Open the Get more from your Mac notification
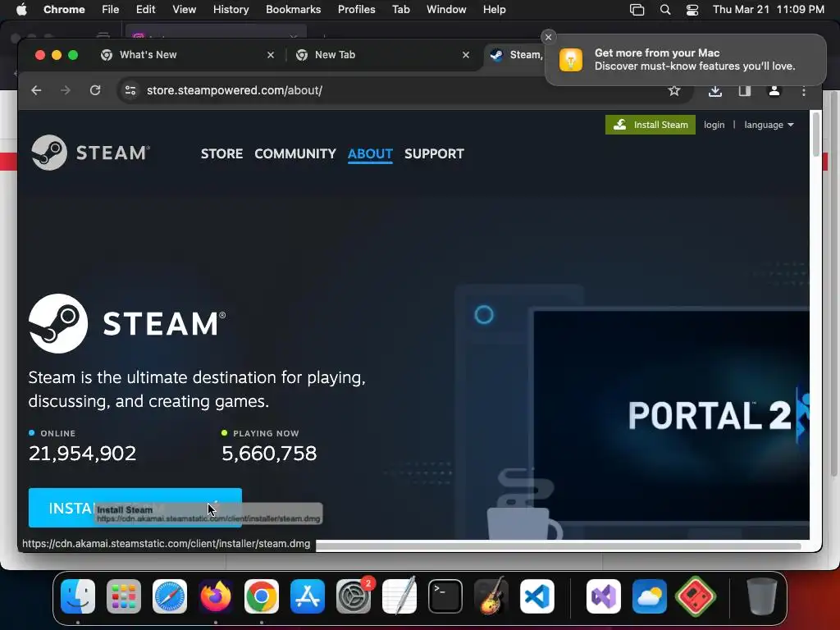 click(x=686, y=59)
